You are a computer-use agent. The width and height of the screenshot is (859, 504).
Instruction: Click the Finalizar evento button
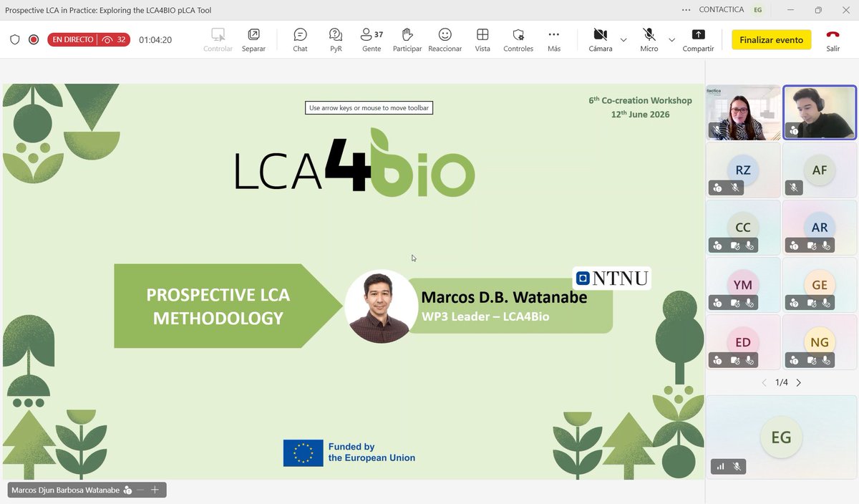(x=771, y=40)
